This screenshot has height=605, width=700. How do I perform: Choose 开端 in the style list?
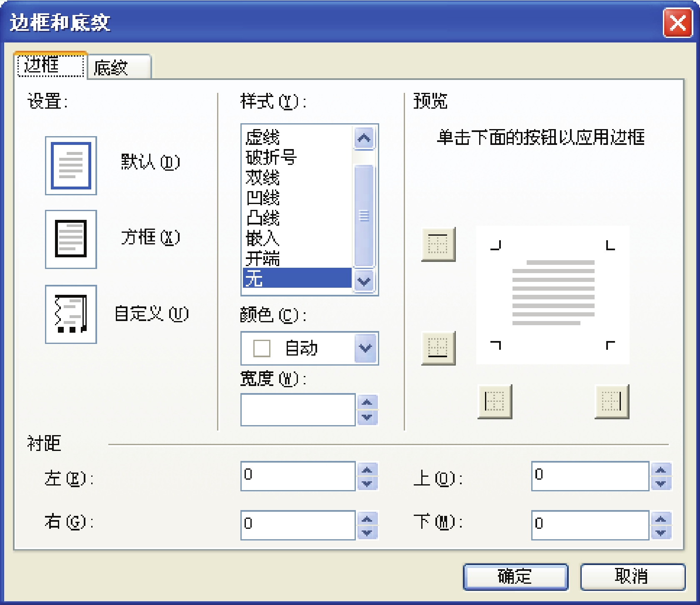(297, 259)
